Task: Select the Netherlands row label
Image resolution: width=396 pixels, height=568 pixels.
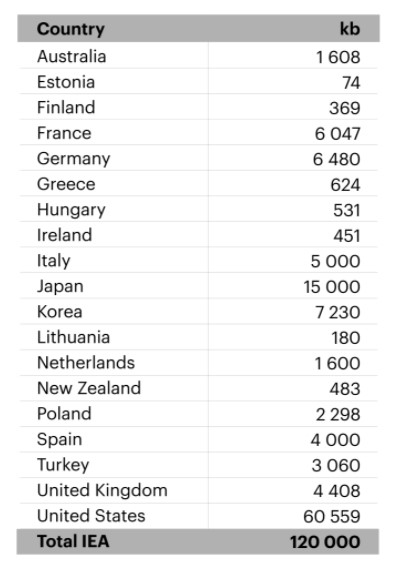Action: point(86,363)
